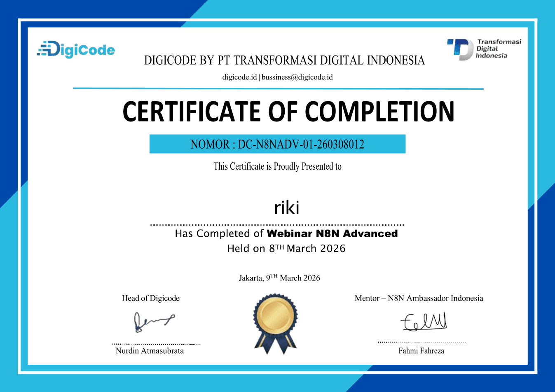Click the recipient name riki

click(x=287, y=208)
